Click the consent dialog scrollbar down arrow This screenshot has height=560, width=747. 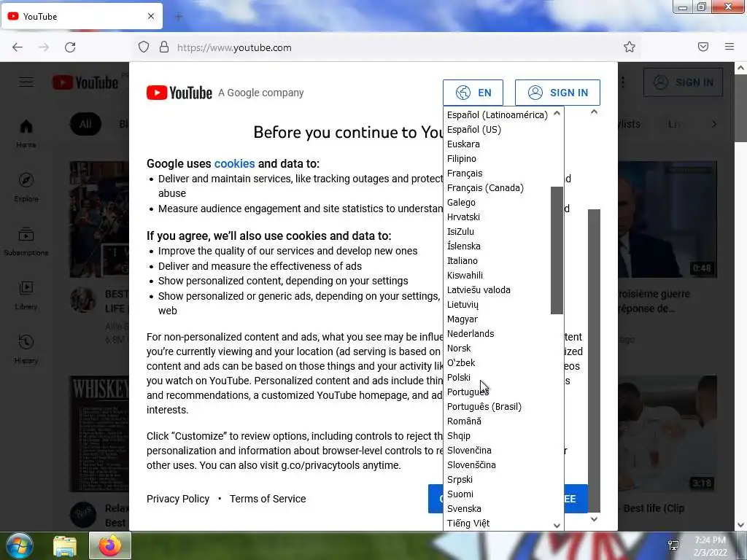coord(594,519)
